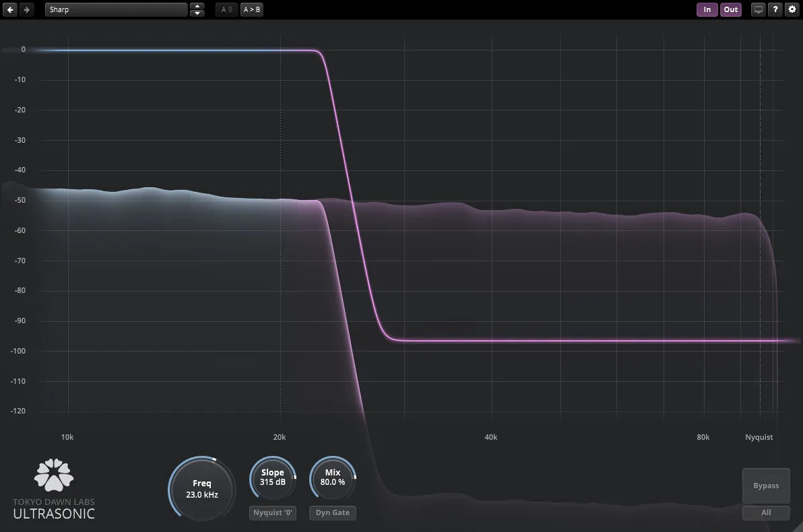Engage the Bypass button

(765, 485)
